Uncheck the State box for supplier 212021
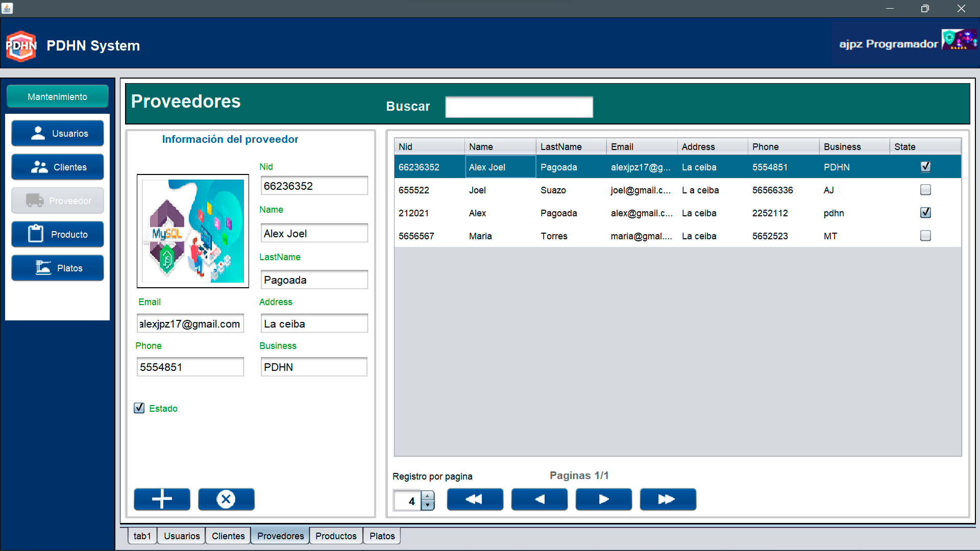This screenshot has height=551, width=980. click(925, 213)
